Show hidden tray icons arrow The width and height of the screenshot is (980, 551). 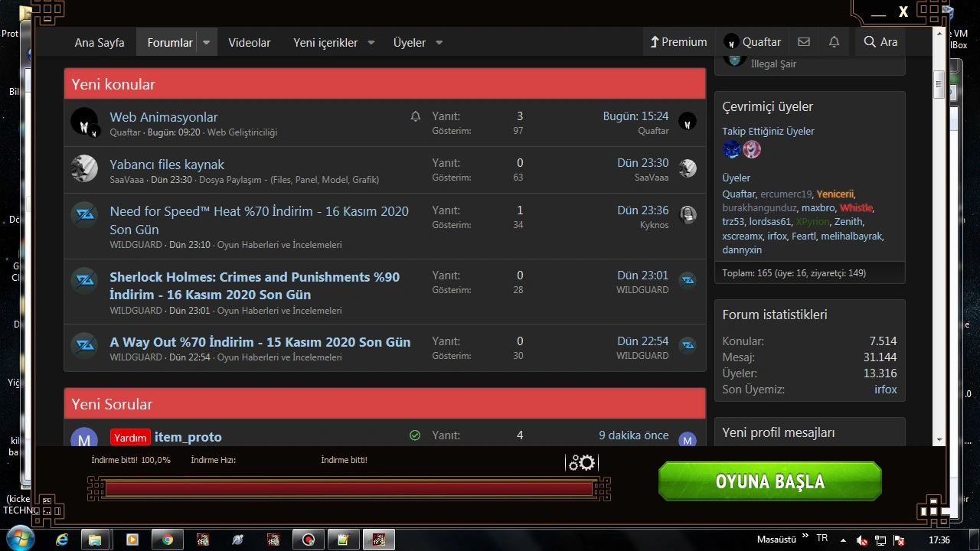[841, 540]
